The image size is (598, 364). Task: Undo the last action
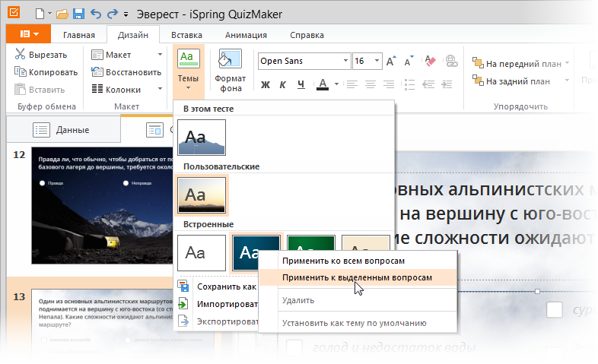pos(96,14)
